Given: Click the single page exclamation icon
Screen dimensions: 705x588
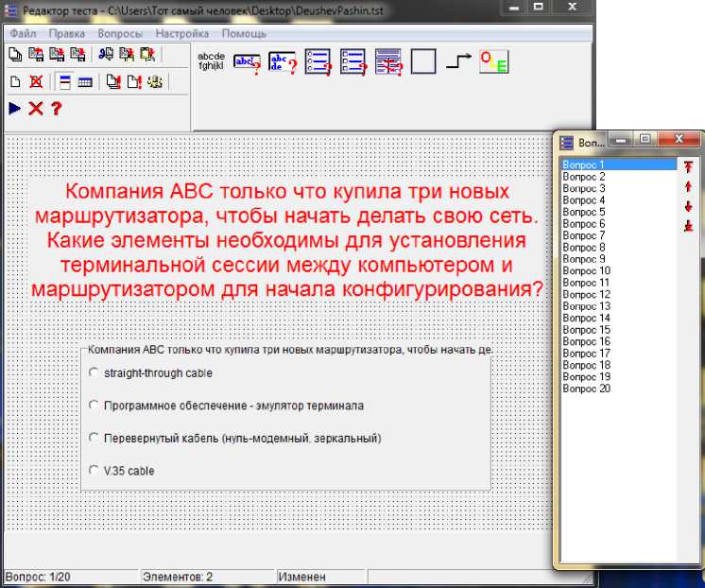Looking at the screenshot, I should click(134, 82).
